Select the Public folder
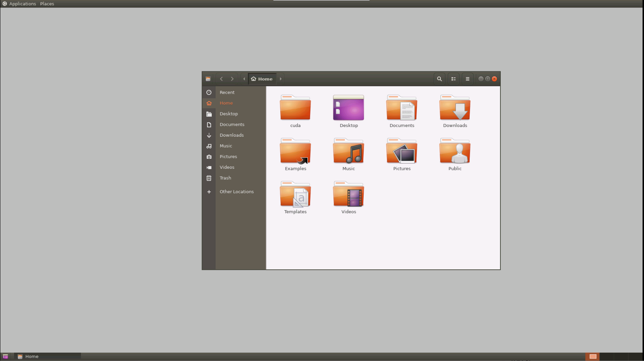The image size is (644, 361). pos(455,151)
